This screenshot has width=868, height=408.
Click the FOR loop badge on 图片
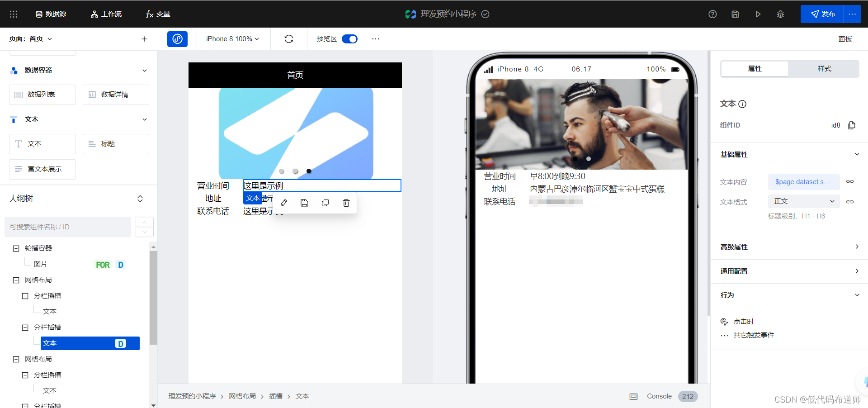tap(103, 265)
